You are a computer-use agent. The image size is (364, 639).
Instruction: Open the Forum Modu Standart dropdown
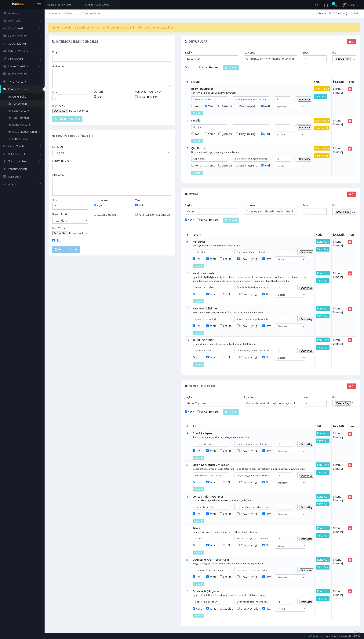pyautogui.click(x=70, y=221)
